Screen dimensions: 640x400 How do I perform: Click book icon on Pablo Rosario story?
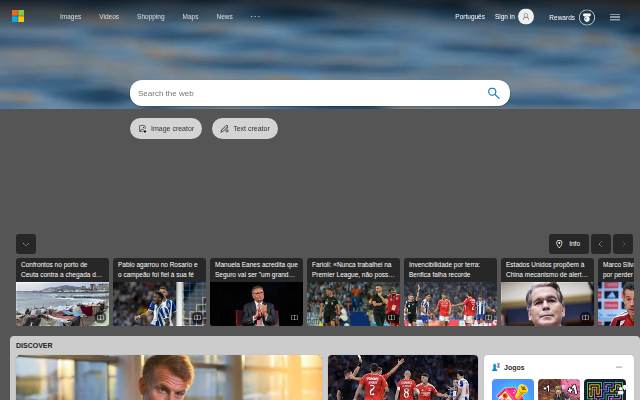click(197, 317)
